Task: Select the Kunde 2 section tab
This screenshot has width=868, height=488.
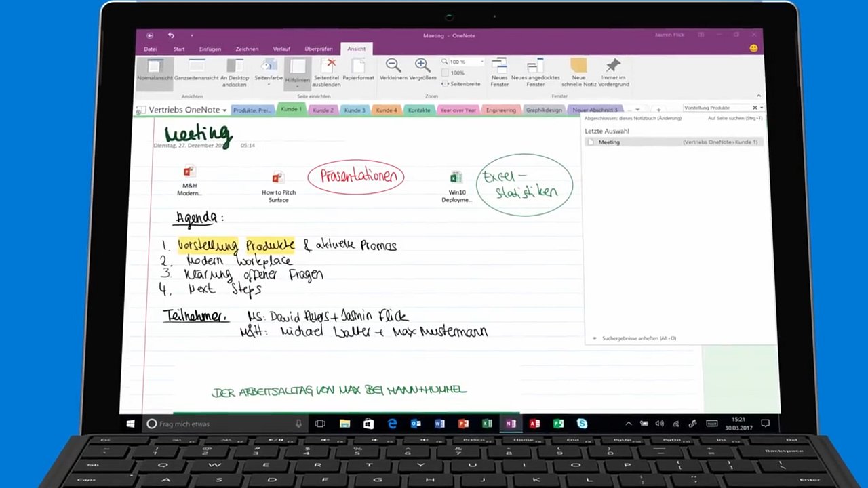Action: point(323,110)
